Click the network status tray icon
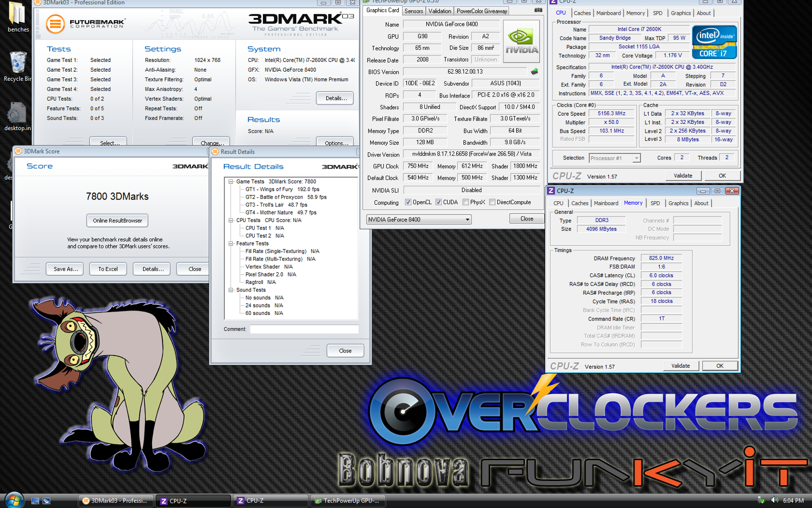The height and width of the screenshot is (508, 812). (x=761, y=500)
